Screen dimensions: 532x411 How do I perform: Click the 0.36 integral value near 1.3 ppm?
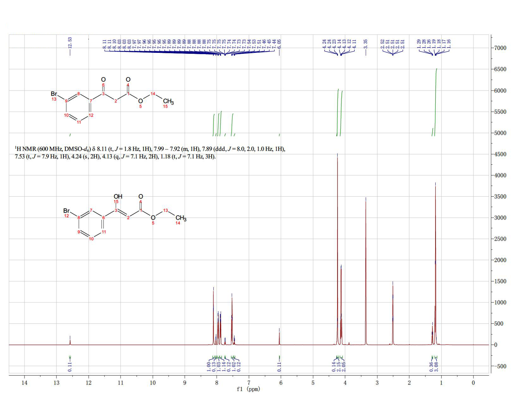[x=431, y=367]
